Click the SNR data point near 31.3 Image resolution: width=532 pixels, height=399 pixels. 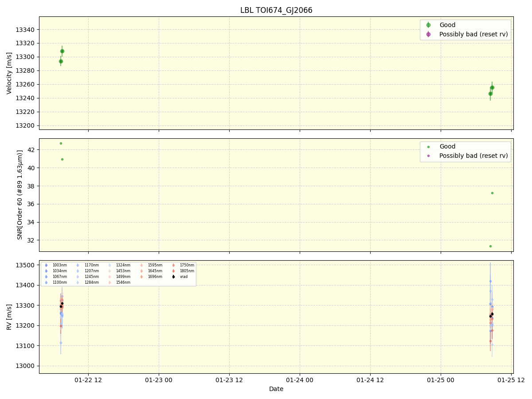[490, 246]
